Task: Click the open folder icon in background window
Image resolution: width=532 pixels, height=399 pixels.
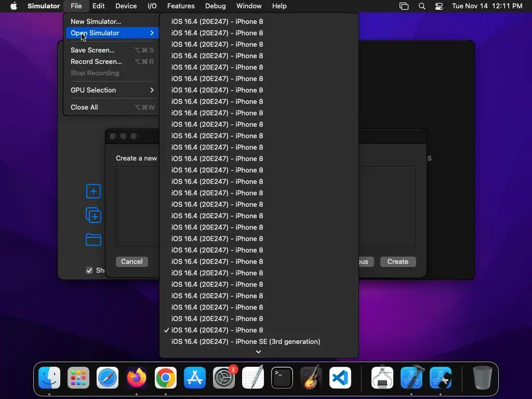Action: coord(94,240)
